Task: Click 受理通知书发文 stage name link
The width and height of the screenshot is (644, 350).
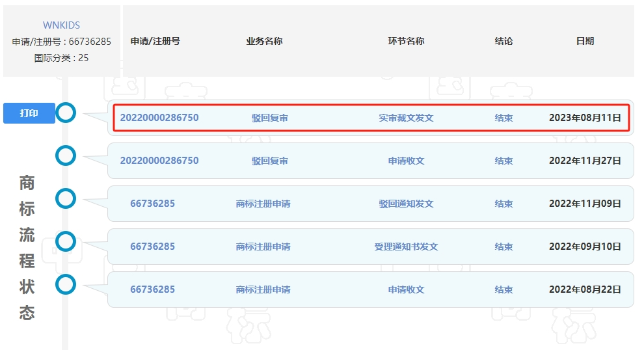Action: click(x=406, y=247)
